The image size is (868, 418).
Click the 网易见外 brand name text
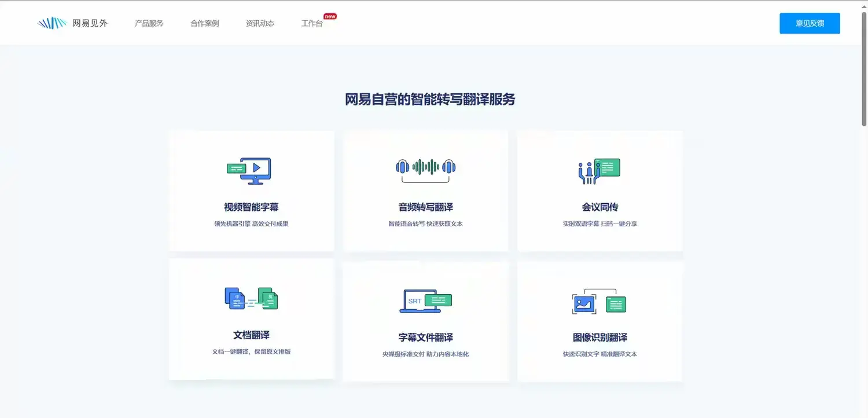(x=90, y=23)
